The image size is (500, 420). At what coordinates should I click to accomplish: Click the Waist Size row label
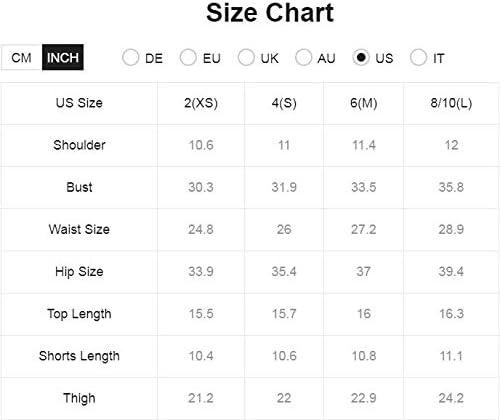[79, 229]
